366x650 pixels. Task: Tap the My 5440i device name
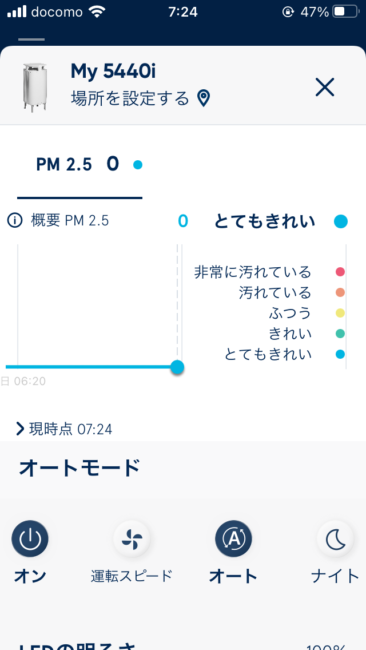pos(113,71)
